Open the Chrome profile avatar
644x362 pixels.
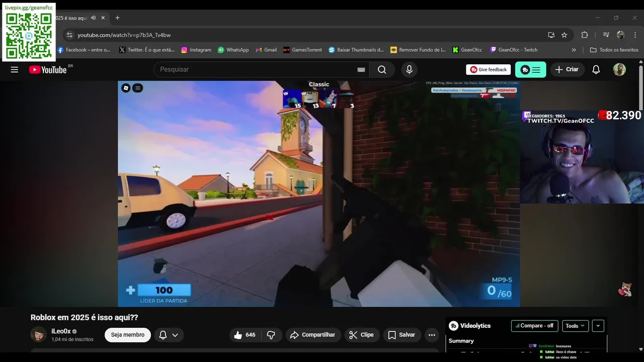point(620,35)
